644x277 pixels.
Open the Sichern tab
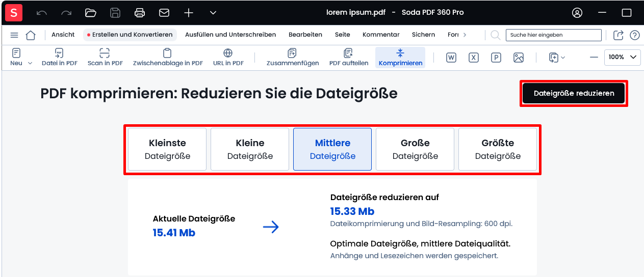tap(424, 35)
